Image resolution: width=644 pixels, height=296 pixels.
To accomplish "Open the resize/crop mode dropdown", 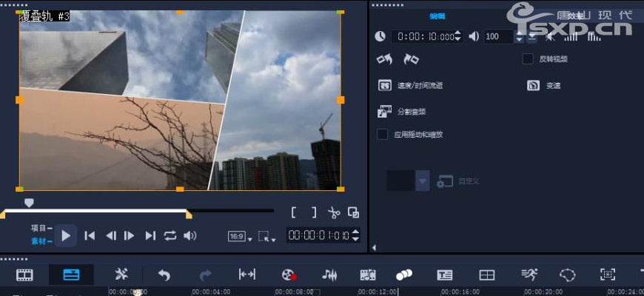I will 267,237.
